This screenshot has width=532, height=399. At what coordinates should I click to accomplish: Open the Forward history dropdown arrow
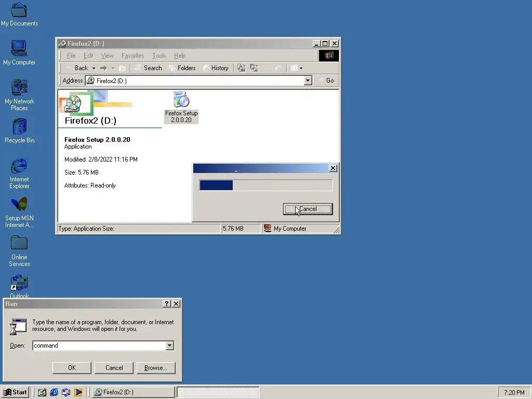pos(113,68)
